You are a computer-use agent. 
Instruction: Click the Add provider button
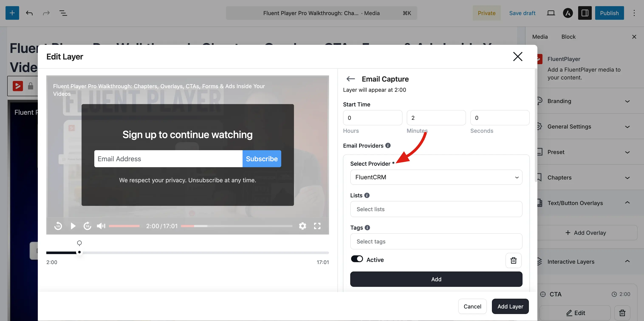[436, 279]
